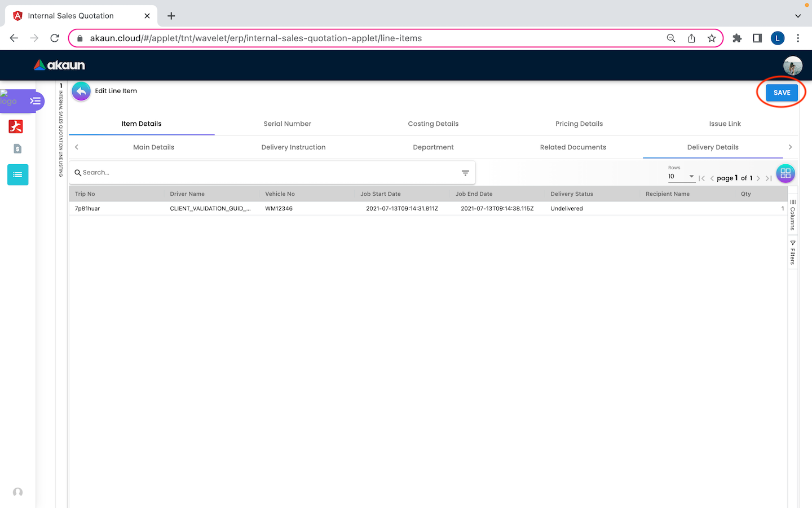Go back using the Edit Line Item arrow icon
Viewport: 812px width, 508px height.
[x=81, y=91]
